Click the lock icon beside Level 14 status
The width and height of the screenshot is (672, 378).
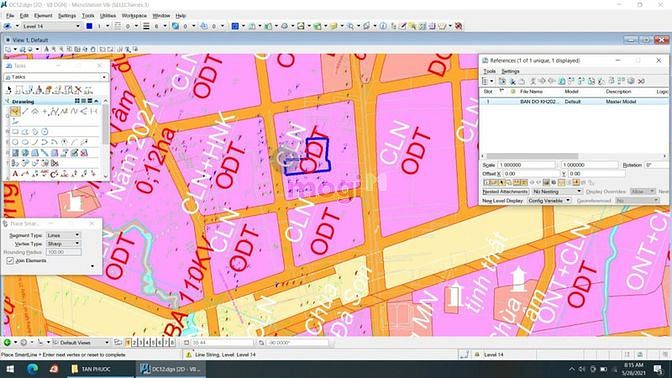[x=477, y=354]
